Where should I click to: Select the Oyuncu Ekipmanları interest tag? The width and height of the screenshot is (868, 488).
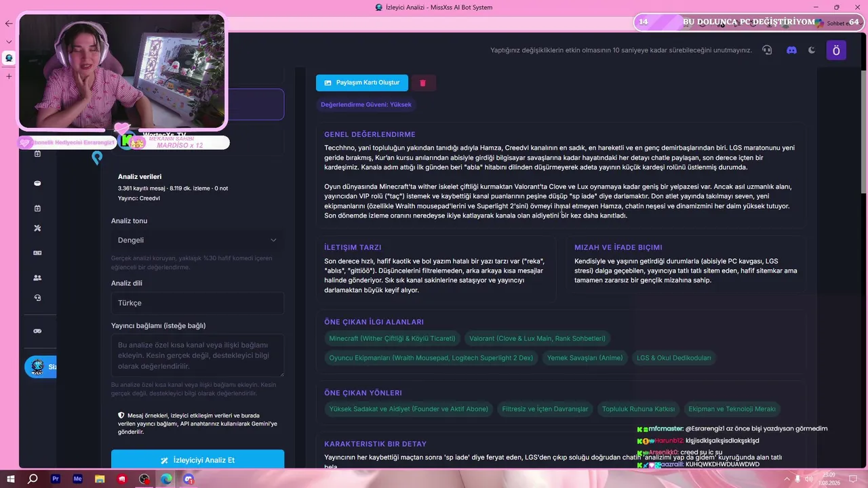(431, 358)
